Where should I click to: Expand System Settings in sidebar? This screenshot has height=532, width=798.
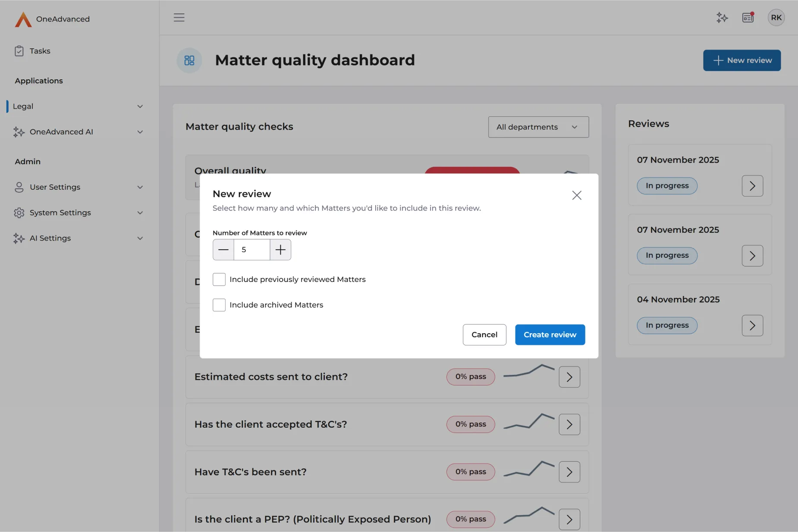tap(78, 213)
